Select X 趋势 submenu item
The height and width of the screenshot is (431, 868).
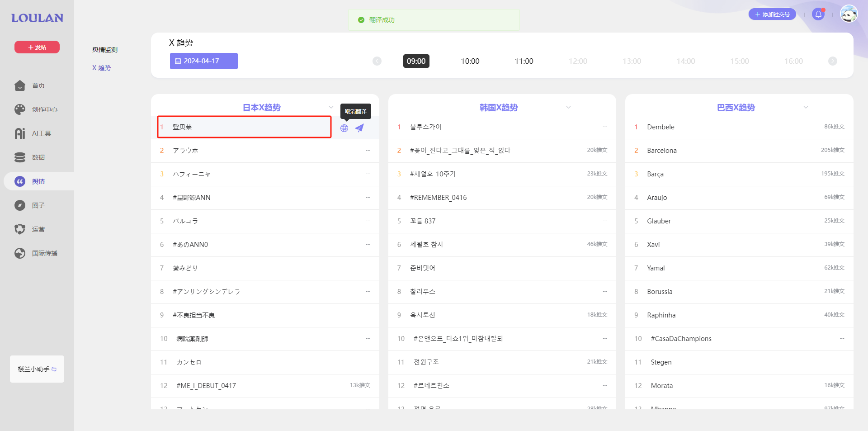click(102, 68)
